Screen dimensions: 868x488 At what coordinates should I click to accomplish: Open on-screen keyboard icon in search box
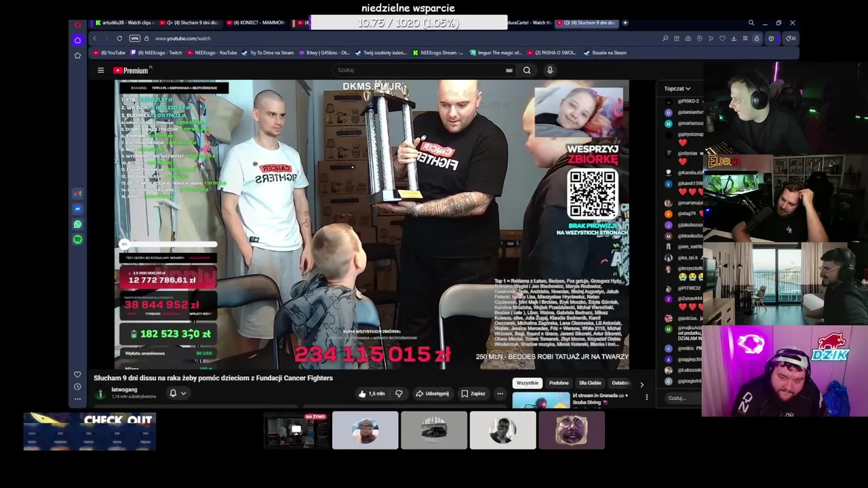[x=509, y=70]
